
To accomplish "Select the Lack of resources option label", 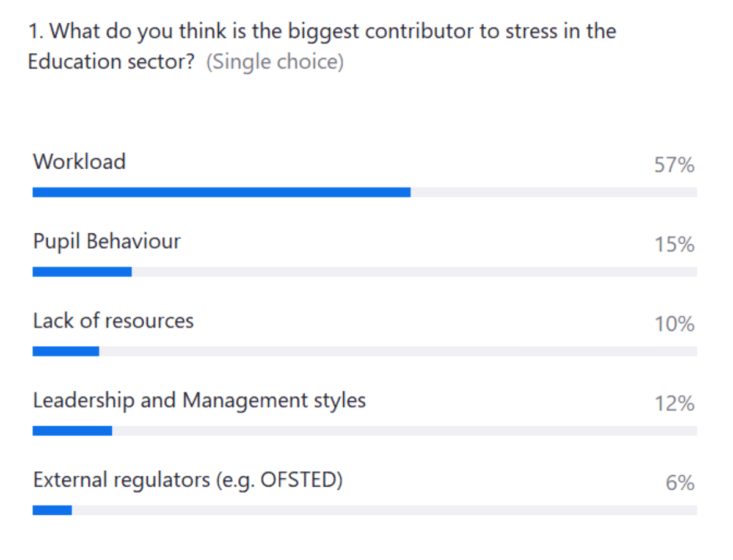I will [113, 321].
